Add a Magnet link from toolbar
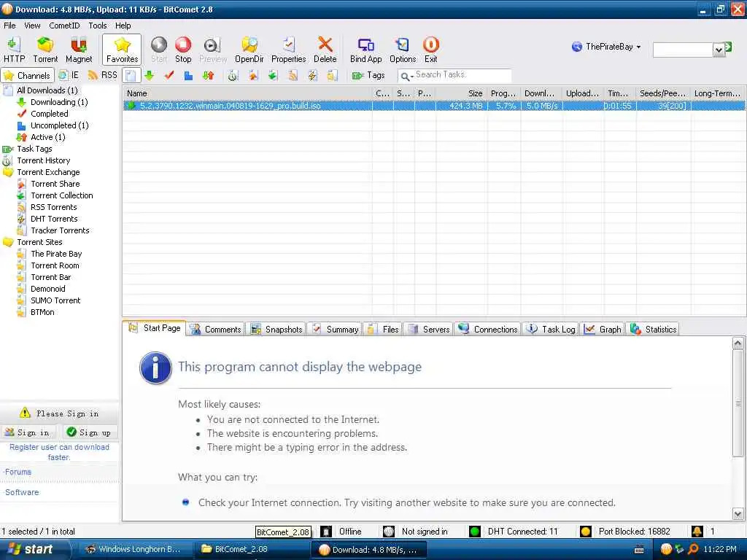The width and height of the screenshot is (747, 560). [79, 50]
